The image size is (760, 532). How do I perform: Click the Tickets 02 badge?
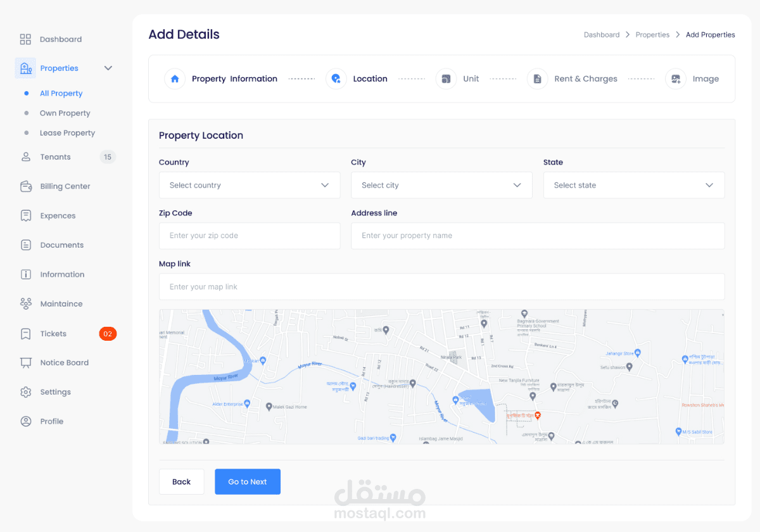coord(108,333)
